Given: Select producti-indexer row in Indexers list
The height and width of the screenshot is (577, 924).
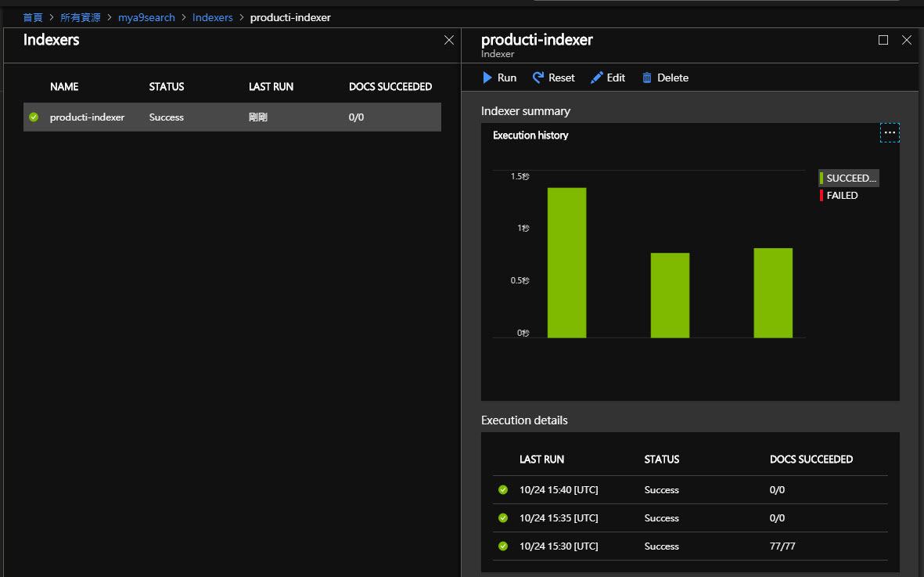Looking at the screenshot, I should pyautogui.click(x=232, y=117).
